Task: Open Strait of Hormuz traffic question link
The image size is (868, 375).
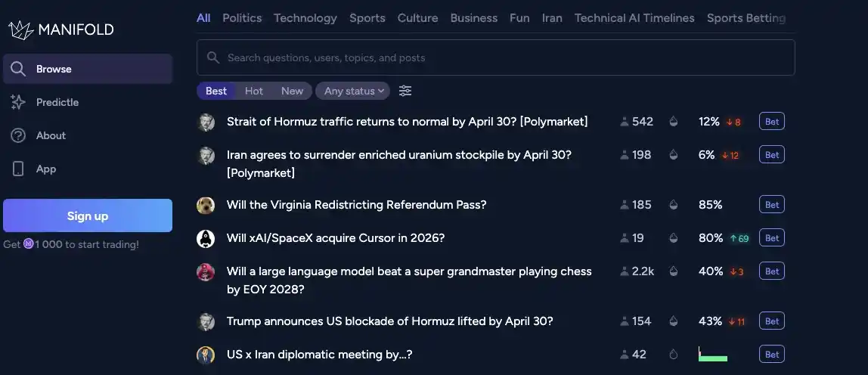Action: pyautogui.click(x=407, y=121)
